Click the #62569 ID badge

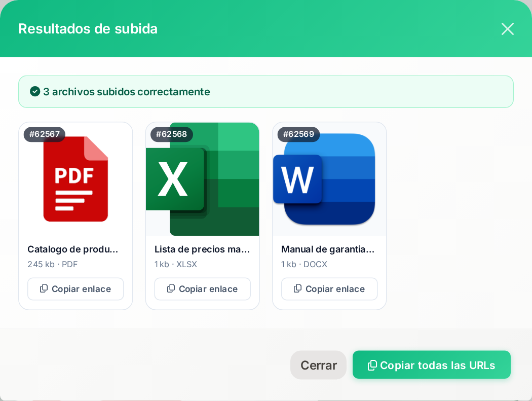(x=298, y=134)
